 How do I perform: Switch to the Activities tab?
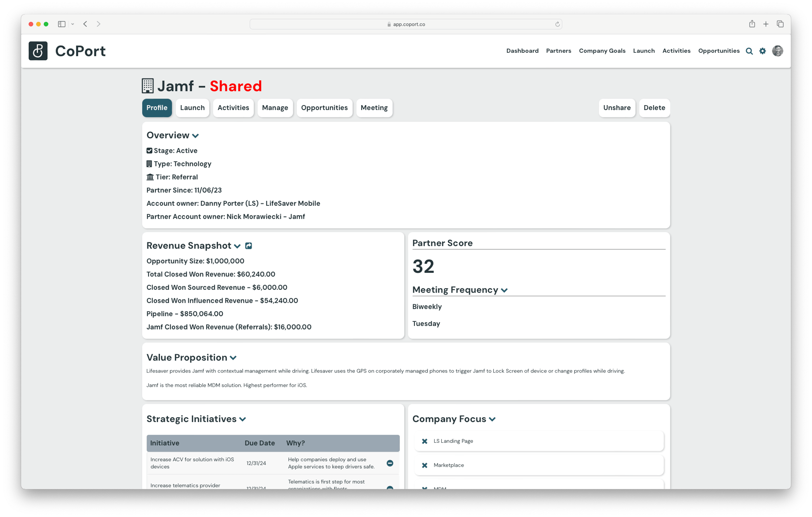[233, 108]
